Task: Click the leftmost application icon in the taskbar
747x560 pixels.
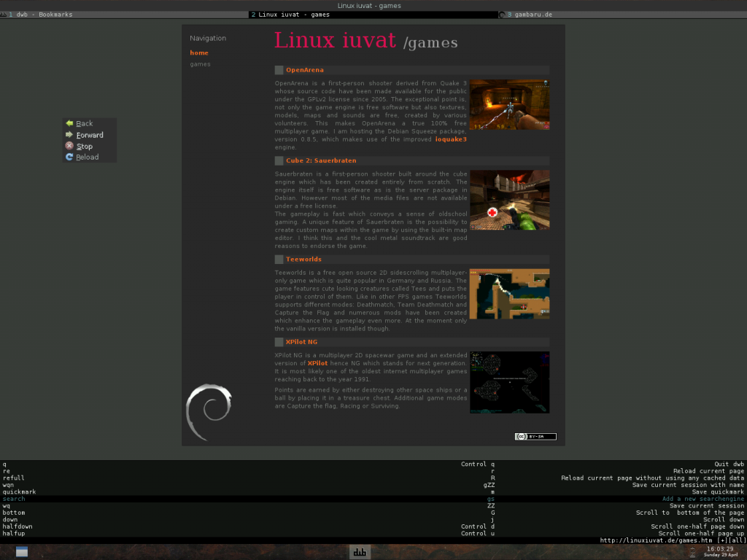Action: pos(23,552)
